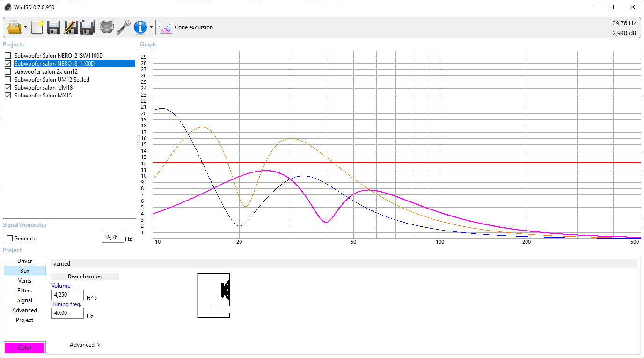The height and width of the screenshot is (358, 644).
Task: Uncheck Subwoofer salon NERO18-1100D project
Action: (7, 64)
